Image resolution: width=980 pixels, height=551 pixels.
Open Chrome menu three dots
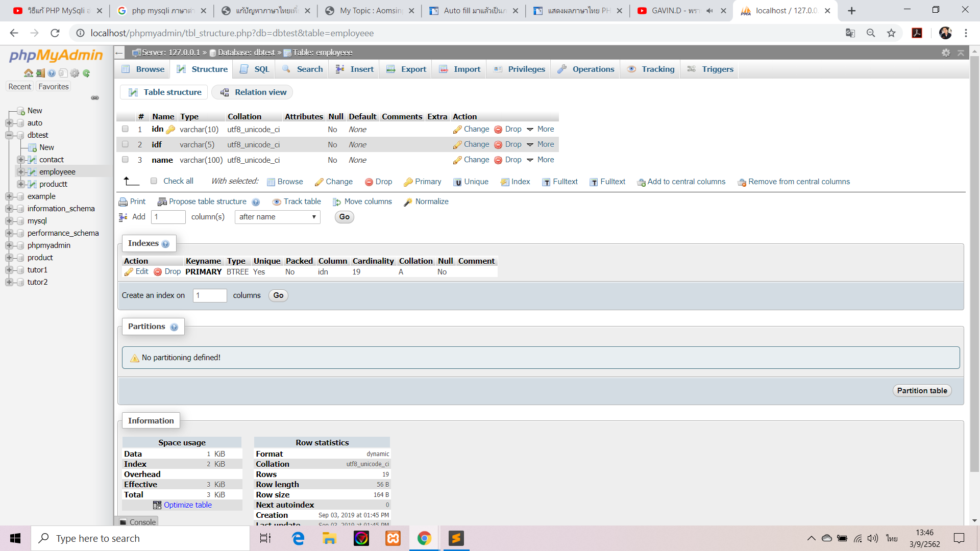[966, 33]
